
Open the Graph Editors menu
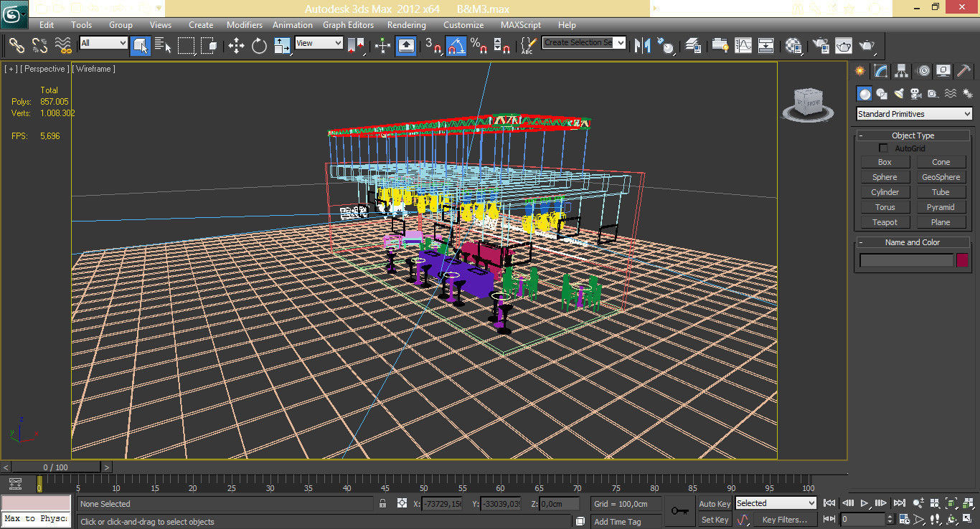(348, 25)
